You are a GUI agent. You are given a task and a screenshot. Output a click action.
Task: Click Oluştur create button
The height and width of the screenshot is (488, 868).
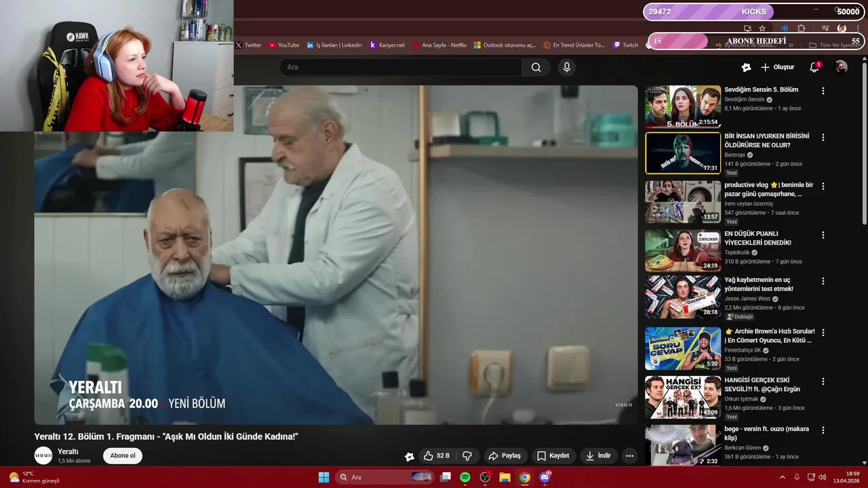(777, 67)
